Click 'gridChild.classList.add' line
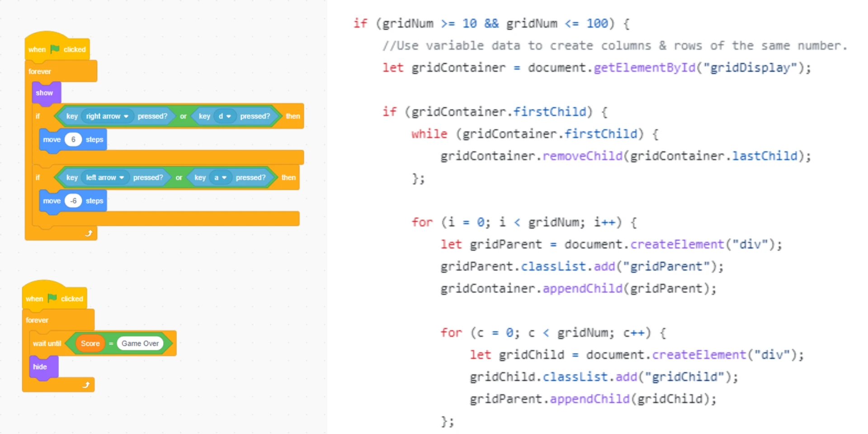This screenshot has height=434, width=868. point(604,377)
